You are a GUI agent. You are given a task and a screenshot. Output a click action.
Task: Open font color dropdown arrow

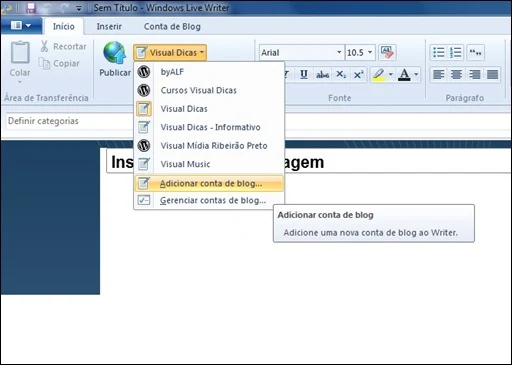pyautogui.click(x=416, y=74)
